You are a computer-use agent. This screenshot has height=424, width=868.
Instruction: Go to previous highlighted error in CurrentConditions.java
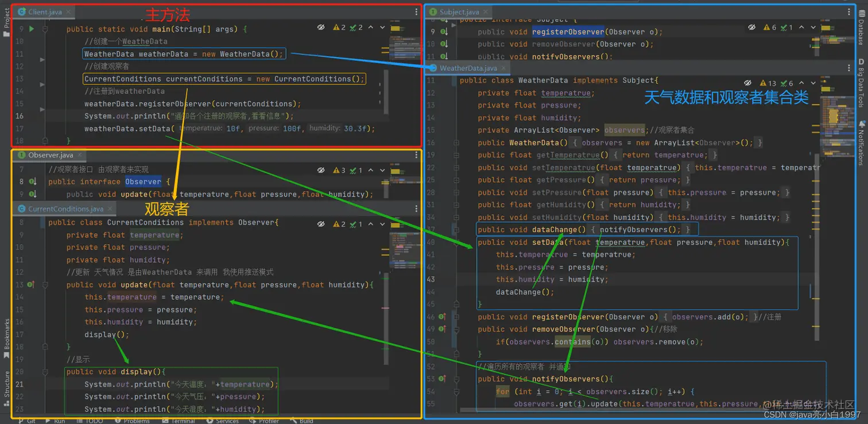[370, 224]
